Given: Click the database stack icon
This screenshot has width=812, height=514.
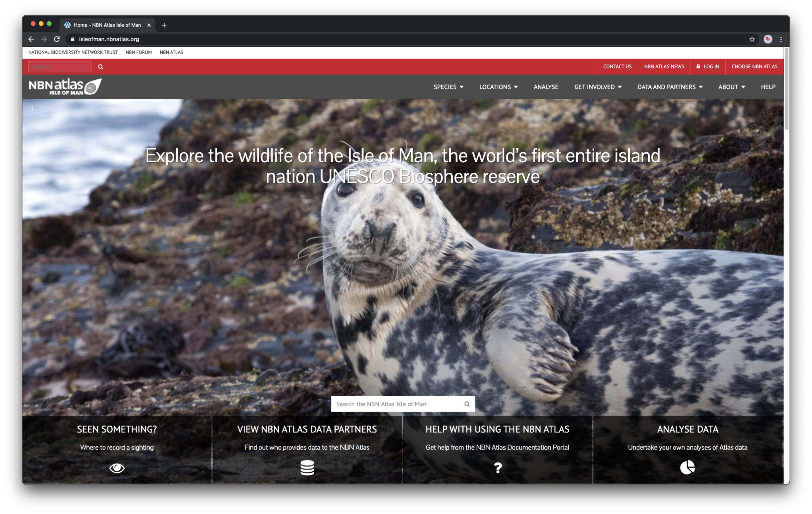Looking at the screenshot, I should pyautogui.click(x=307, y=467).
